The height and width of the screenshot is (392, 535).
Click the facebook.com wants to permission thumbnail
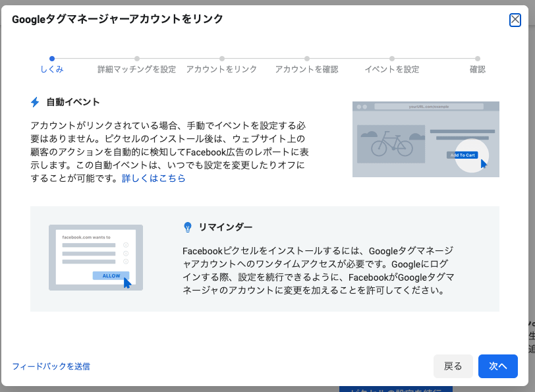coord(96,258)
